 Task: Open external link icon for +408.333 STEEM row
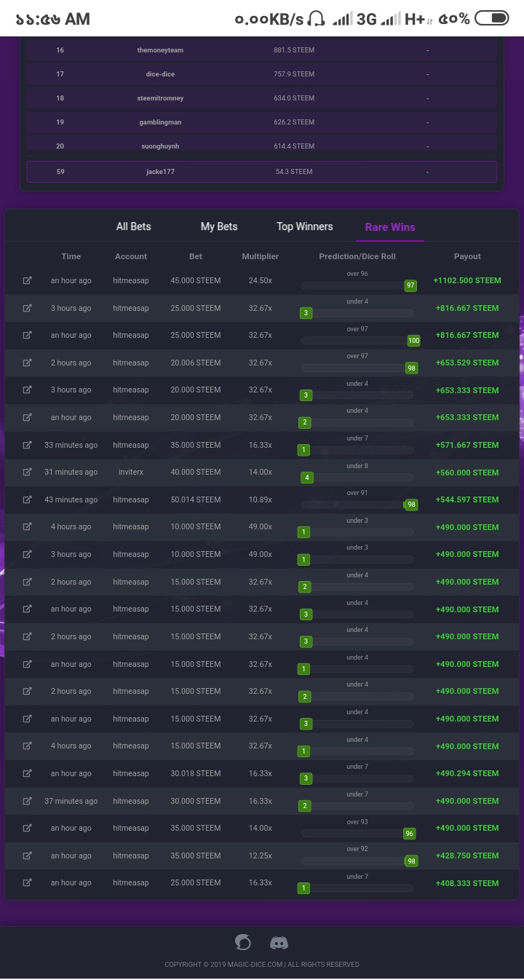28,882
